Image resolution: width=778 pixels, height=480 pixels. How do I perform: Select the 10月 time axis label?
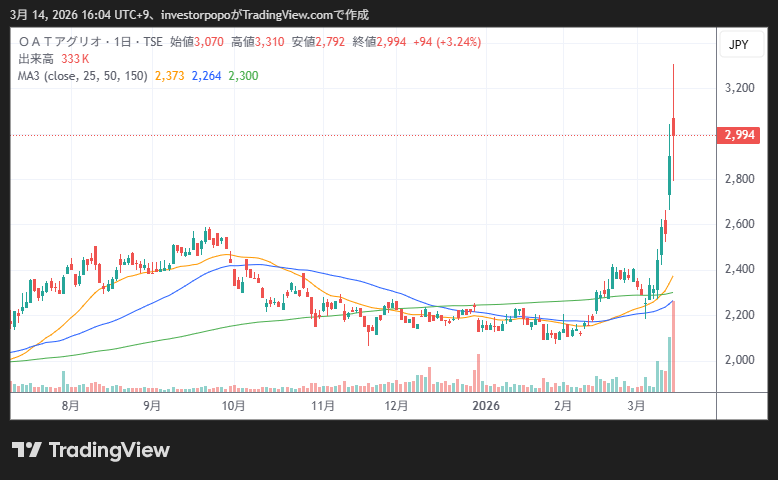[x=234, y=406]
